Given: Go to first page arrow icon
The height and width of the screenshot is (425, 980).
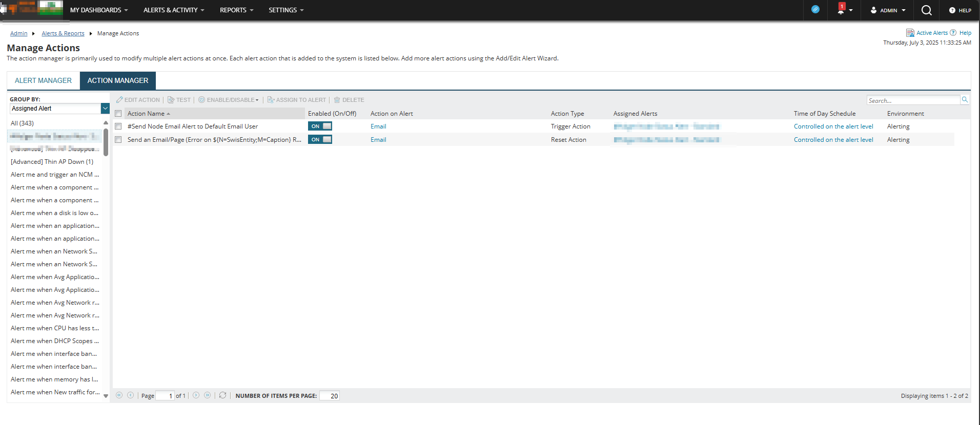Looking at the screenshot, I should [119, 395].
